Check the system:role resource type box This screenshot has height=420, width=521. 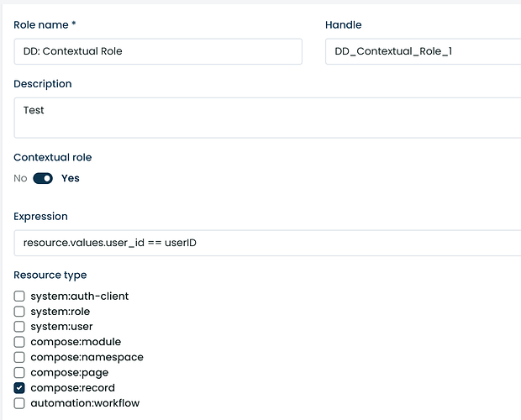(19, 312)
